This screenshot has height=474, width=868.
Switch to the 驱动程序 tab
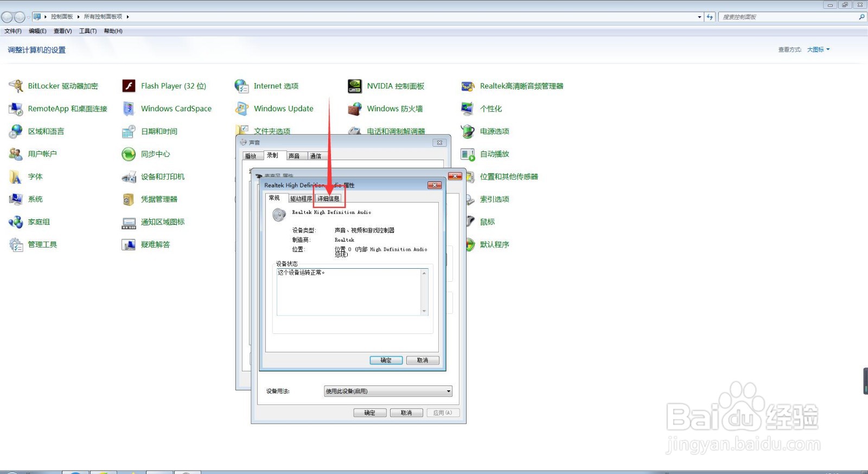click(301, 199)
